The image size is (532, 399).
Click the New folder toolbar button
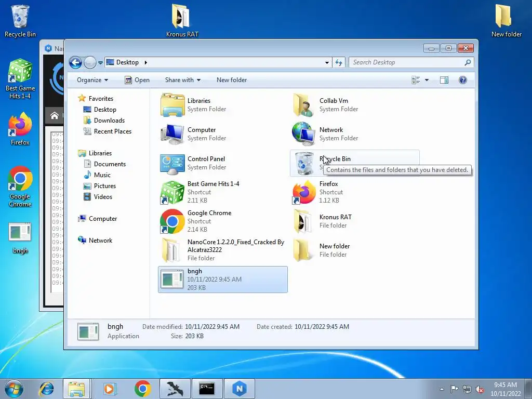pos(232,80)
